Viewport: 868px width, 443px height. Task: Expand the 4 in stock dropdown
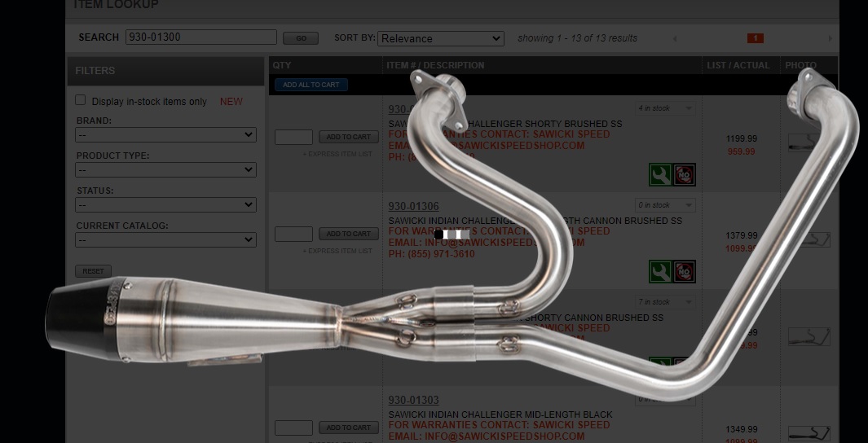(x=665, y=108)
